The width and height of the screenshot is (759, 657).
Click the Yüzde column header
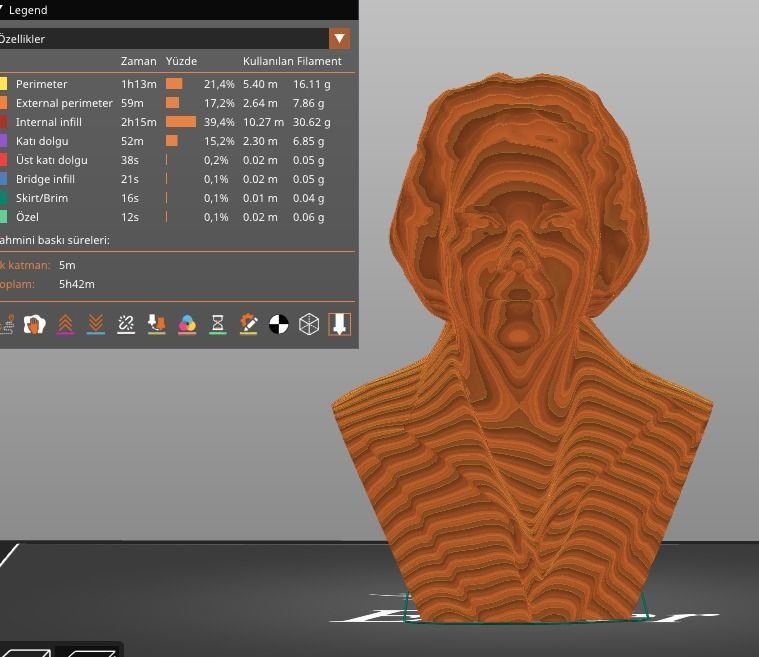[x=181, y=61]
